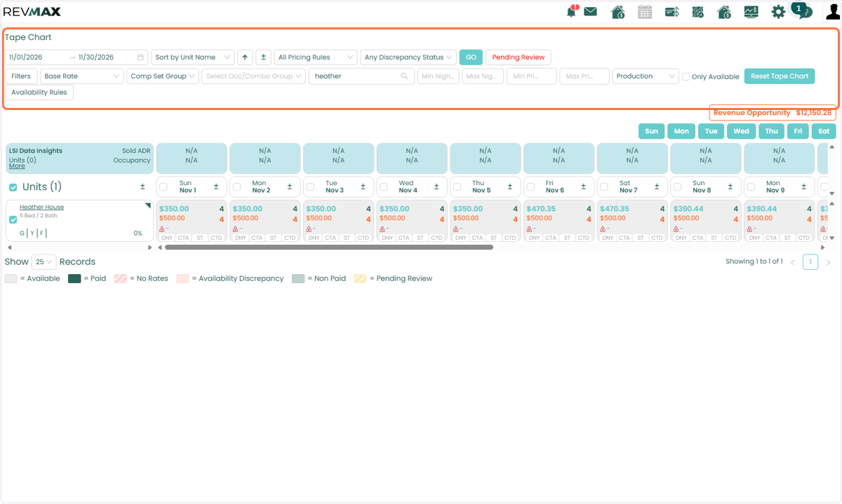Image resolution: width=842 pixels, height=504 pixels.
Task: Check the Mon Nov 2 column checkbox
Action: (237, 187)
